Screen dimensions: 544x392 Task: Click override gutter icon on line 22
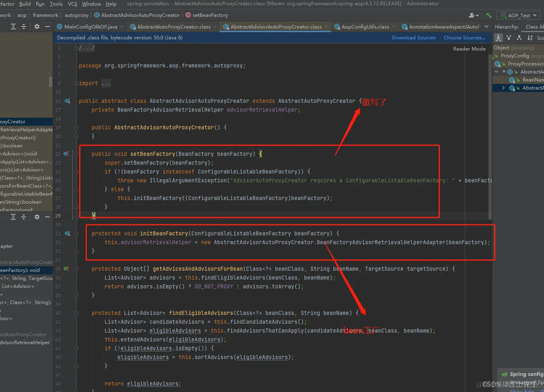[x=66, y=154]
